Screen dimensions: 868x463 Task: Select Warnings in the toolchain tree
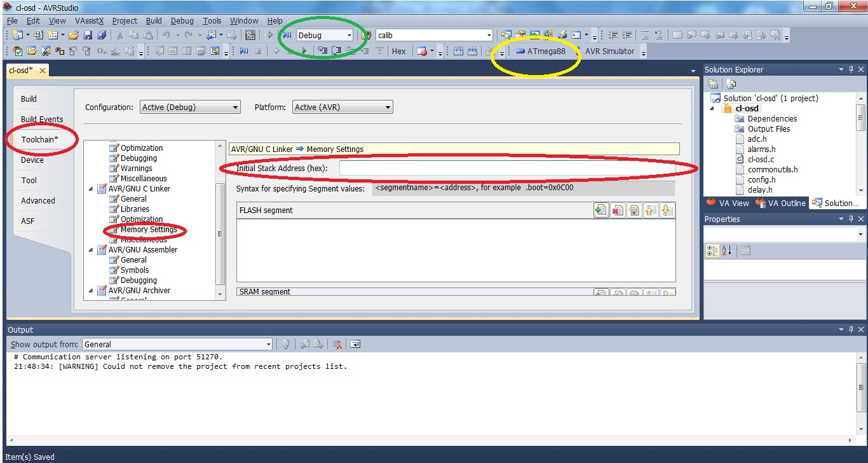[x=137, y=168]
